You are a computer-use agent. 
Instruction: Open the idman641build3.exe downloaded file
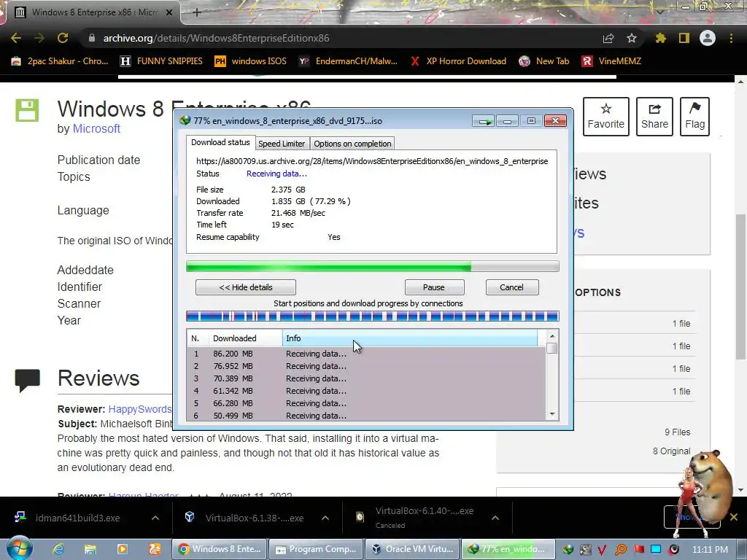(x=76, y=518)
